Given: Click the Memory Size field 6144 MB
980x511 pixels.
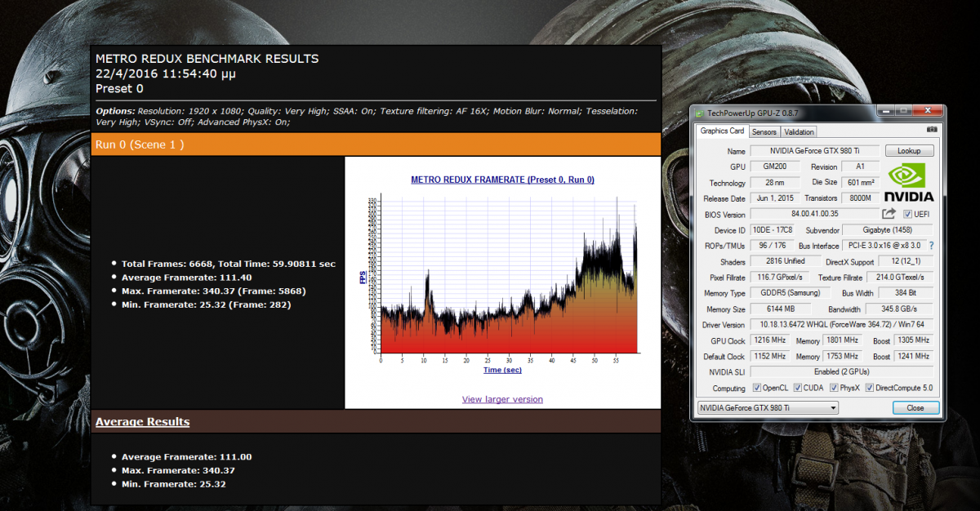Looking at the screenshot, I should pos(781,309).
